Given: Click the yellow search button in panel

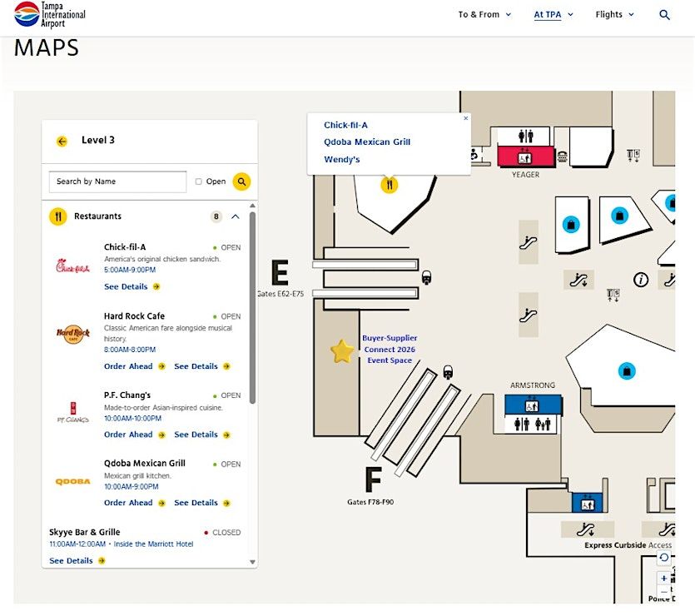Looking at the screenshot, I should pyautogui.click(x=241, y=181).
